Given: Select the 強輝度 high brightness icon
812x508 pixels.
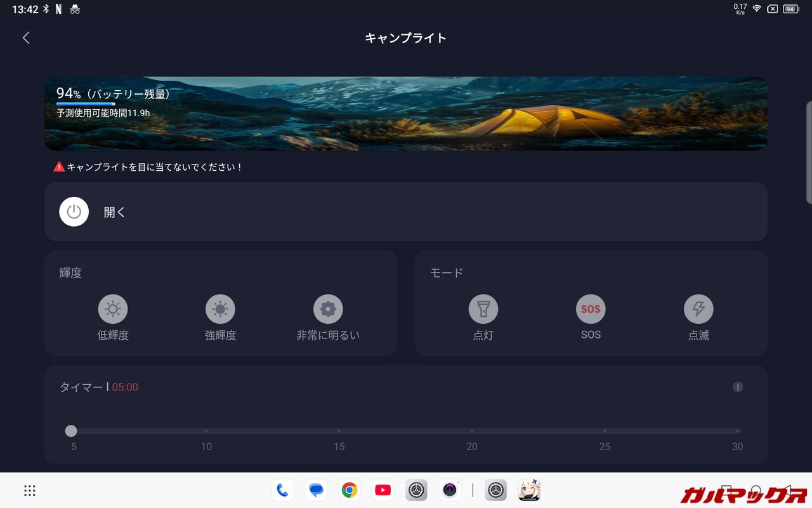Looking at the screenshot, I should click(x=220, y=309).
